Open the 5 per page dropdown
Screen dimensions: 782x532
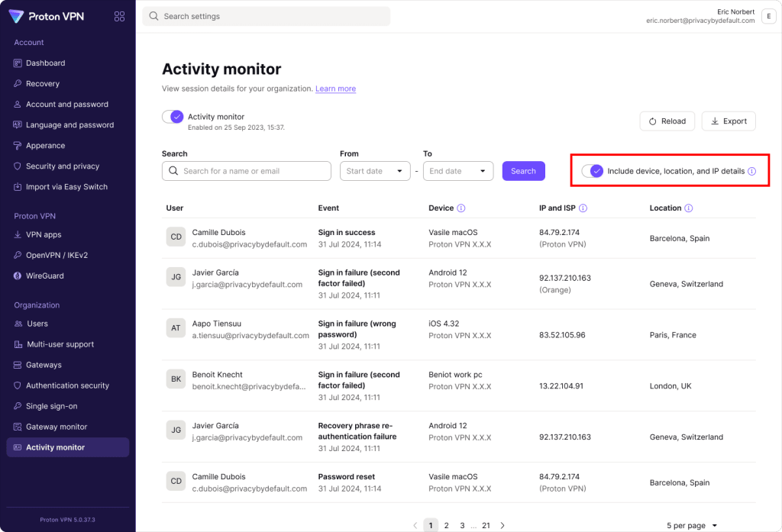coord(692,526)
